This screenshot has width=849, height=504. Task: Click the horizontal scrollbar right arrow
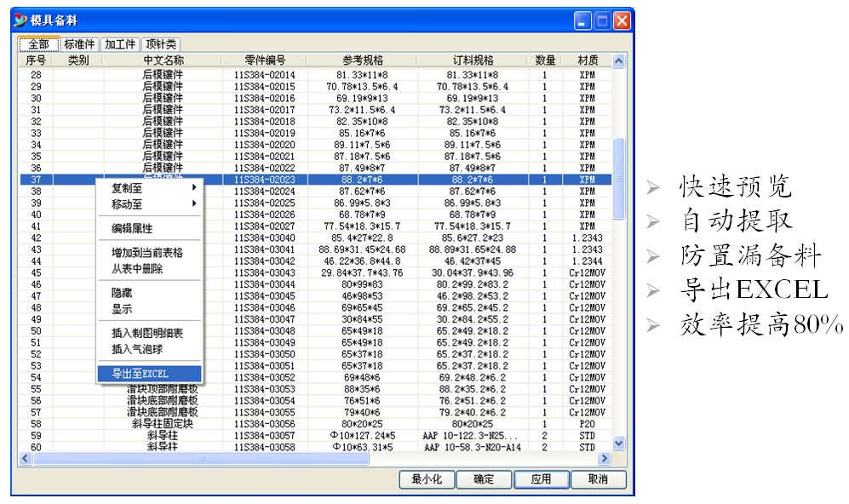[605, 459]
